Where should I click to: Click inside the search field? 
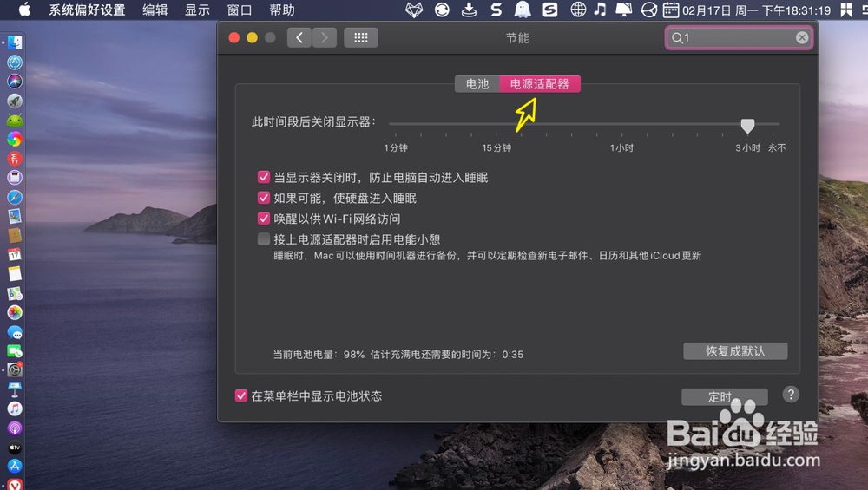(x=739, y=37)
